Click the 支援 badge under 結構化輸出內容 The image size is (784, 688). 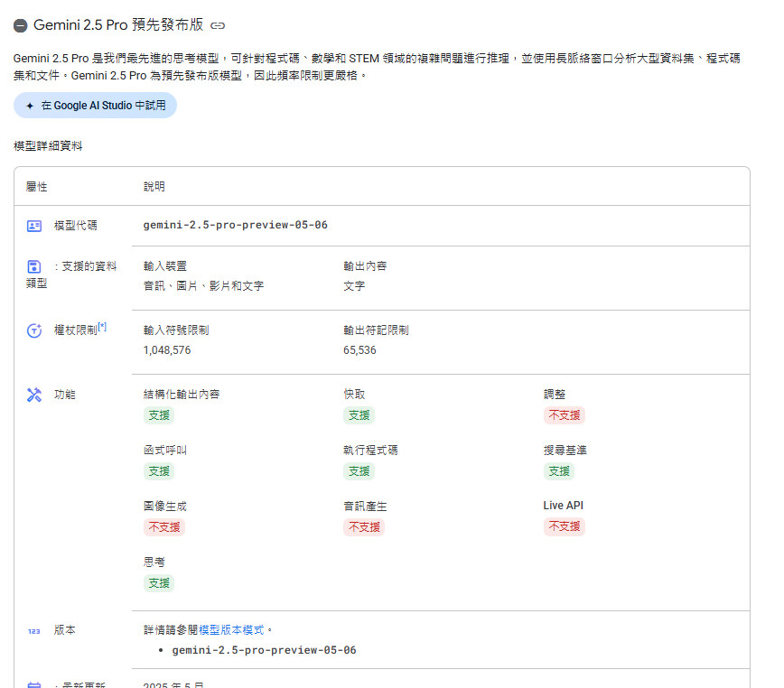click(x=159, y=415)
